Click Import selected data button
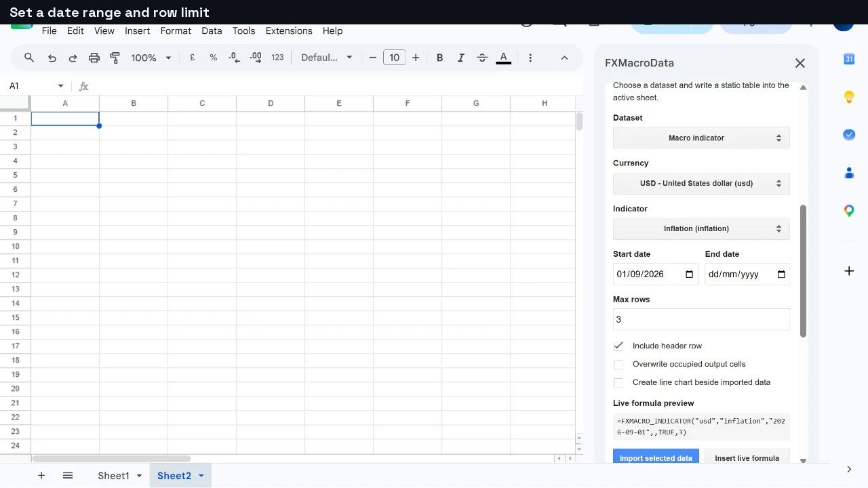 coord(656,457)
